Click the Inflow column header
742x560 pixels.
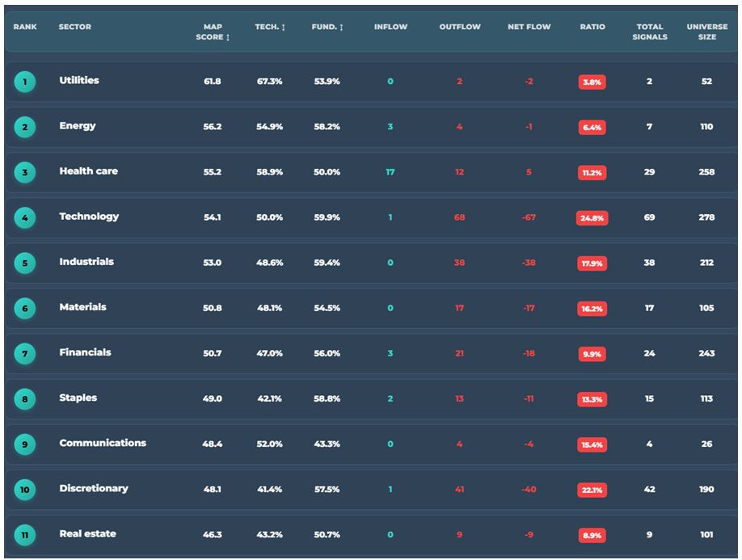pyautogui.click(x=390, y=27)
